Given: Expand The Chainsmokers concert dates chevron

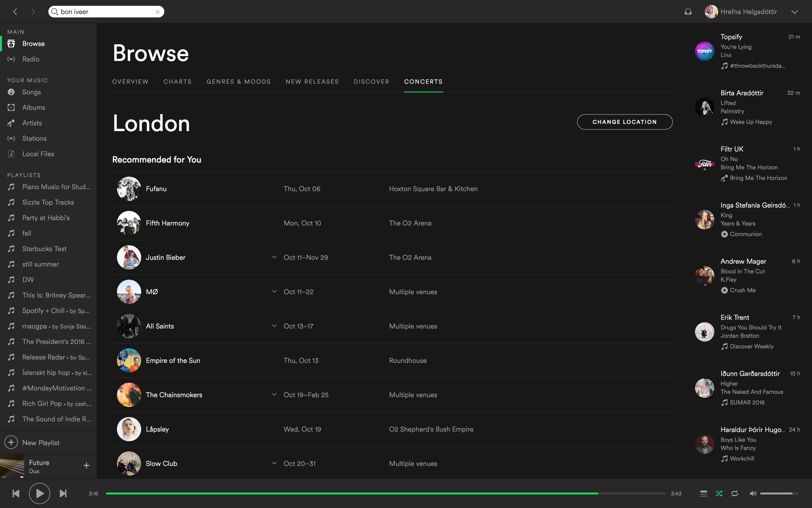Looking at the screenshot, I should (x=274, y=395).
